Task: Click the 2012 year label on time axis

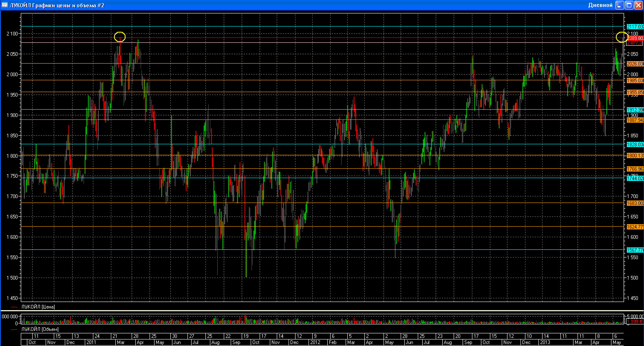Action: (x=315, y=342)
